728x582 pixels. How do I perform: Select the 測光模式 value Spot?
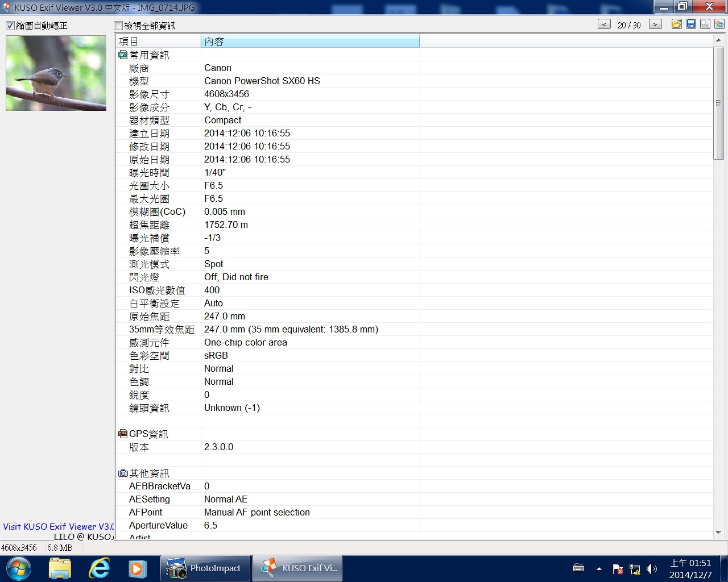(x=213, y=264)
